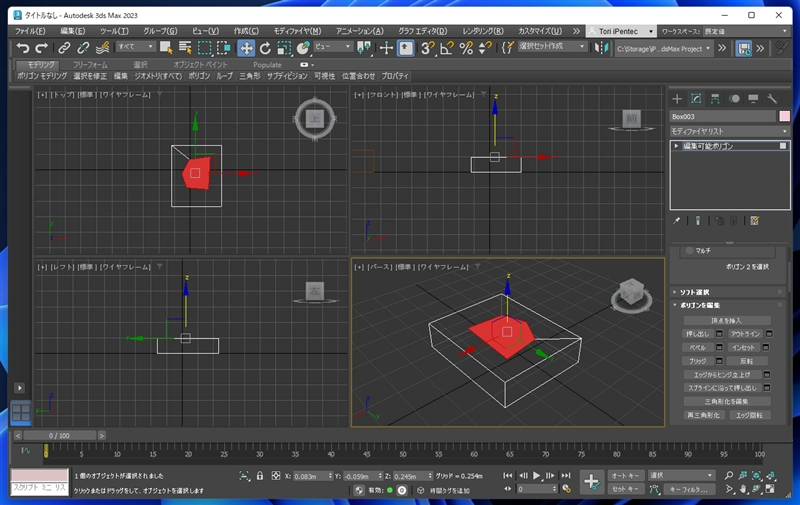Click the Pin Stack icon
Image resolution: width=800 pixels, height=505 pixels.
pyautogui.click(x=677, y=221)
